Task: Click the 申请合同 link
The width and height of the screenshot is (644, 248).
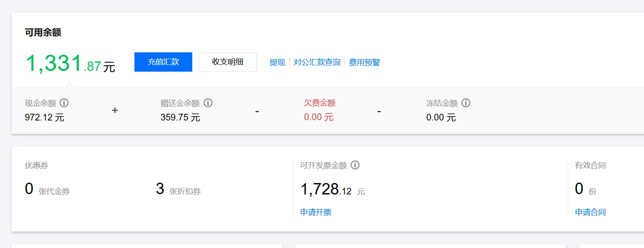Action: pos(590,212)
